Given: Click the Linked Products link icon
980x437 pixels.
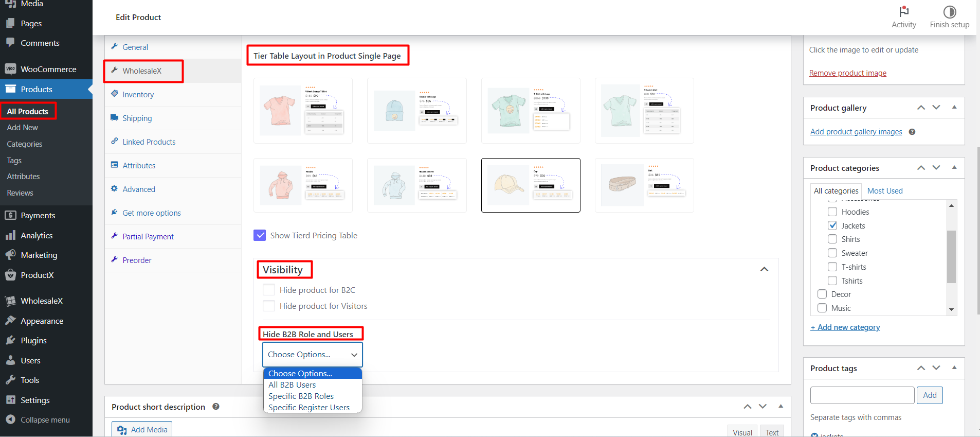Looking at the screenshot, I should click(x=115, y=142).
